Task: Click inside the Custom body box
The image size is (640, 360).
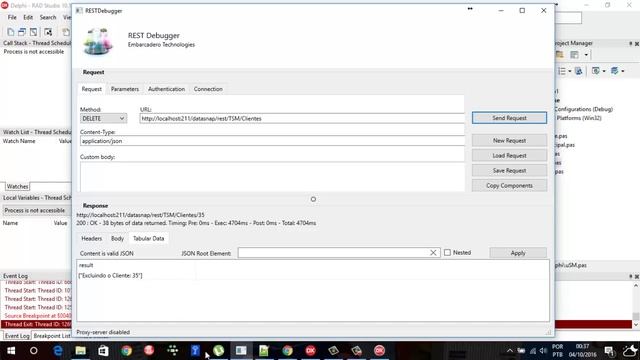Action: (x=272, y=177)
